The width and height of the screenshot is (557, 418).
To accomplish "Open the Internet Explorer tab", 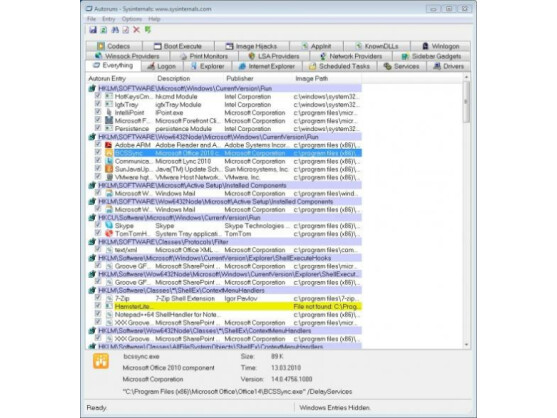I will click(267, 66).
